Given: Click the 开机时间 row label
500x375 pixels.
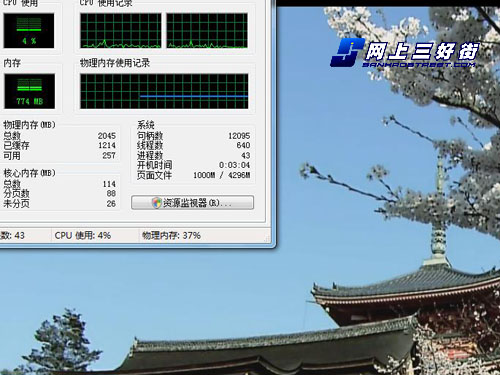Looking at the screenshot, I should [x=154, y=165].
